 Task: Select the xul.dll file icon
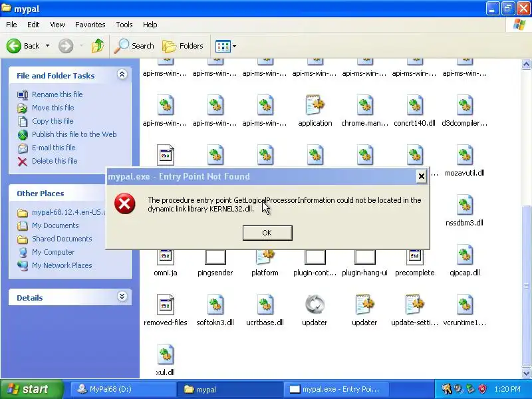pyautogui.click(x=166, y=354)
